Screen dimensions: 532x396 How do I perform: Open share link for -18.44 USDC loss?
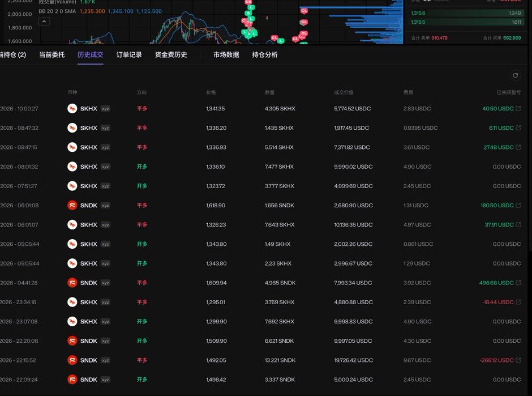coord(518,302)
